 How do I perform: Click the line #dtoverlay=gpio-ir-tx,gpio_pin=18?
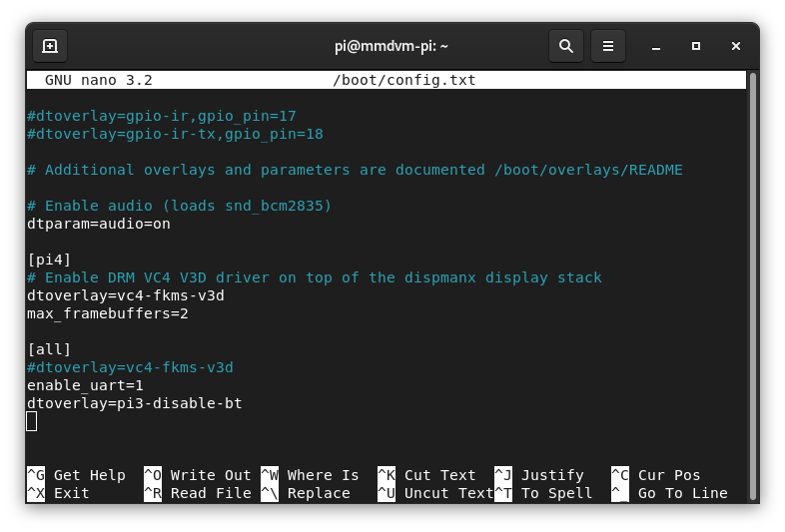pyautogui.click(x=175, y=134)
